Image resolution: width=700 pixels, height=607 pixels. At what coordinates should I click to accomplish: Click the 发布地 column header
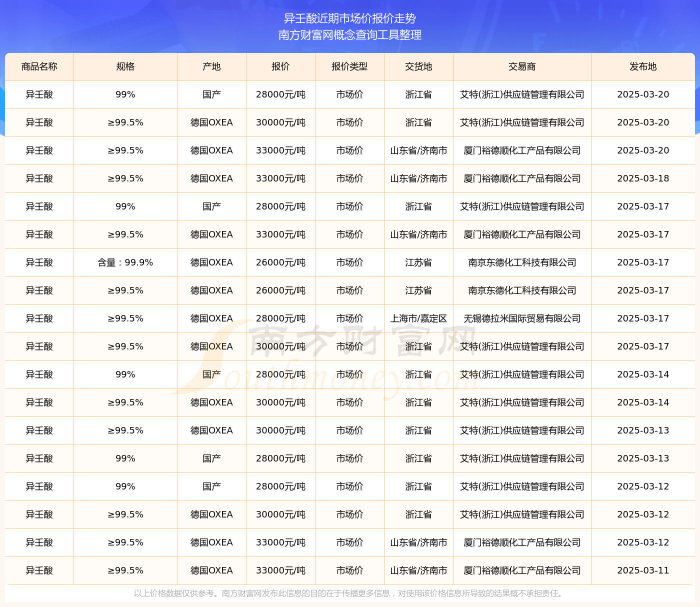[643, 66]
